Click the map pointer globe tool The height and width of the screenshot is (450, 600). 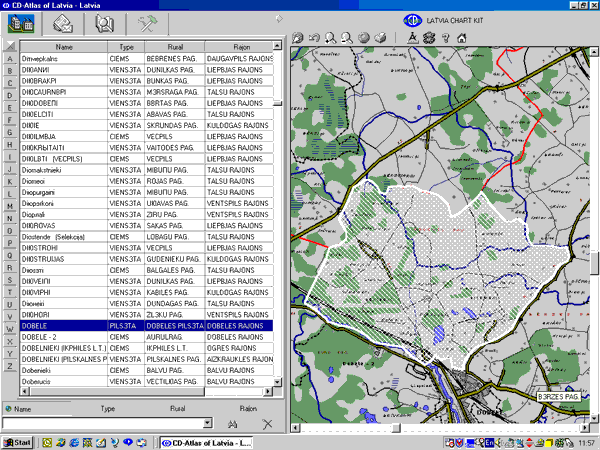point(297,38)
